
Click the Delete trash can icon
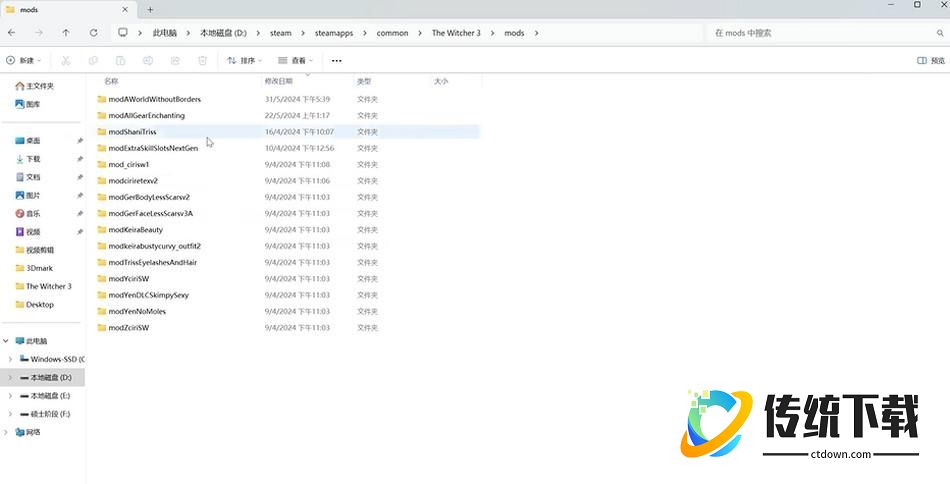coord(202,60)
